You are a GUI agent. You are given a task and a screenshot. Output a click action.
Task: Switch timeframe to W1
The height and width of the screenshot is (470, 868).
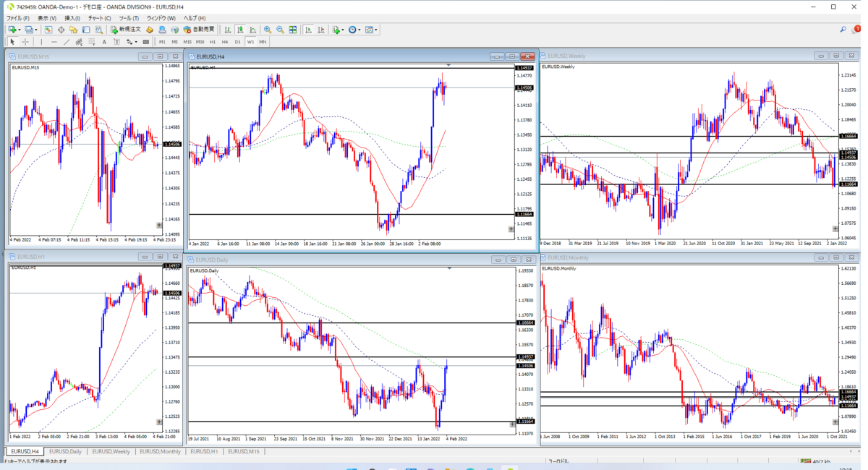pos(250,42)
